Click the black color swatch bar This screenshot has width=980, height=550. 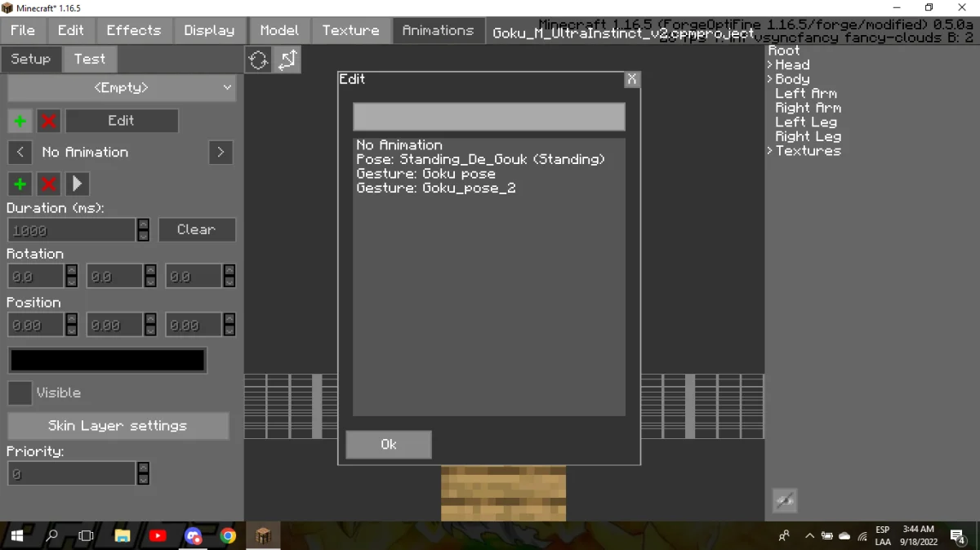pos(108,361)
